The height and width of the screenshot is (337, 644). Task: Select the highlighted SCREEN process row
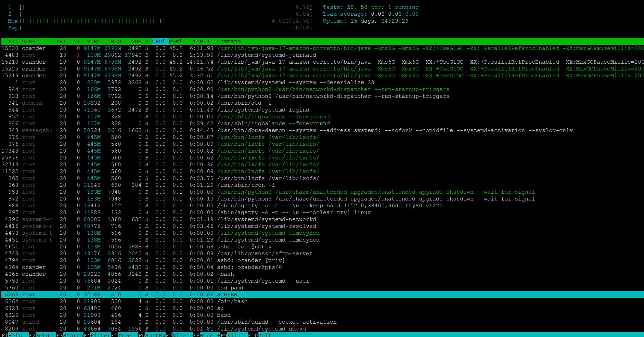(x=227, y=295)
